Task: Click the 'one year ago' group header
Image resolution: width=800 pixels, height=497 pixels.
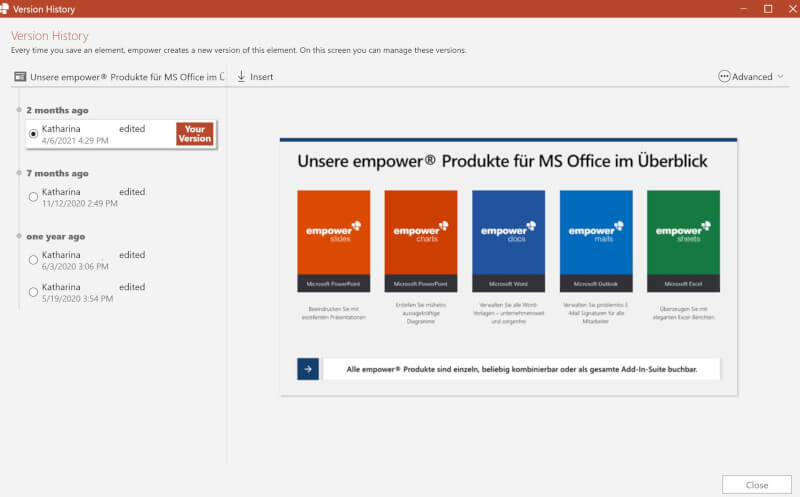Action: coord(56,237)
